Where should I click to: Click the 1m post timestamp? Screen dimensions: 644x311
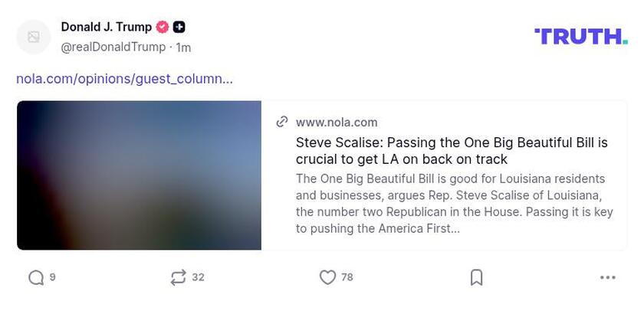pos(183,47)
